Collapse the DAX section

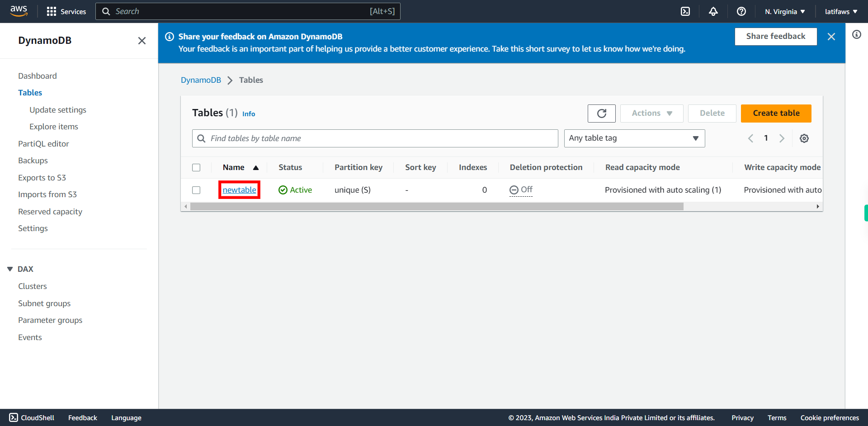10,269
